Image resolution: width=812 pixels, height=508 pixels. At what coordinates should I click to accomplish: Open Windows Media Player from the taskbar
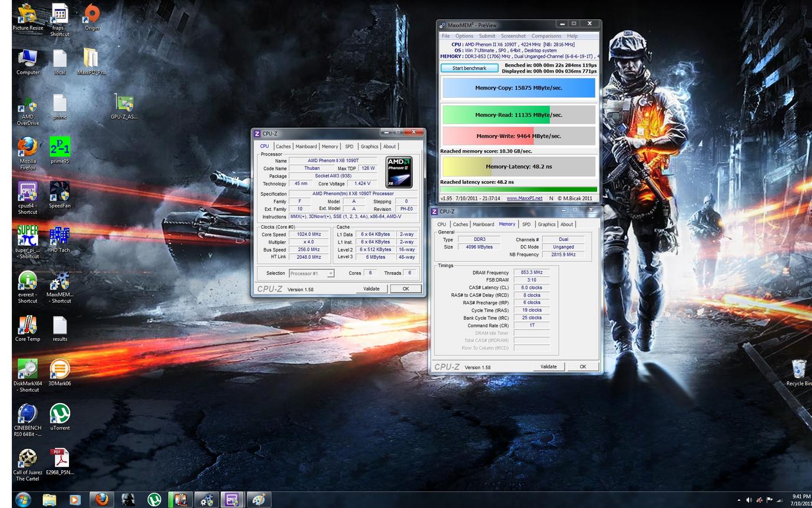point(74,500)
